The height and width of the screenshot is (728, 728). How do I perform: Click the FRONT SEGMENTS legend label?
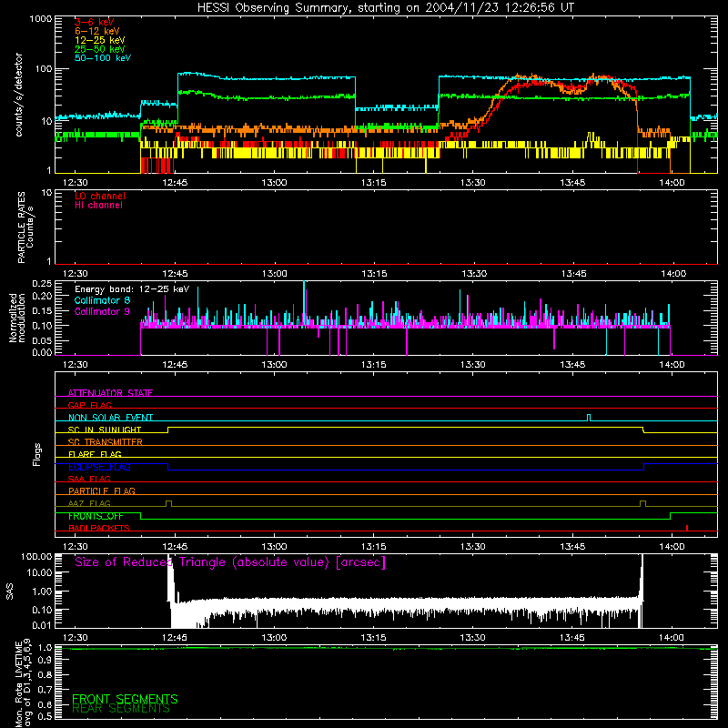125,699
